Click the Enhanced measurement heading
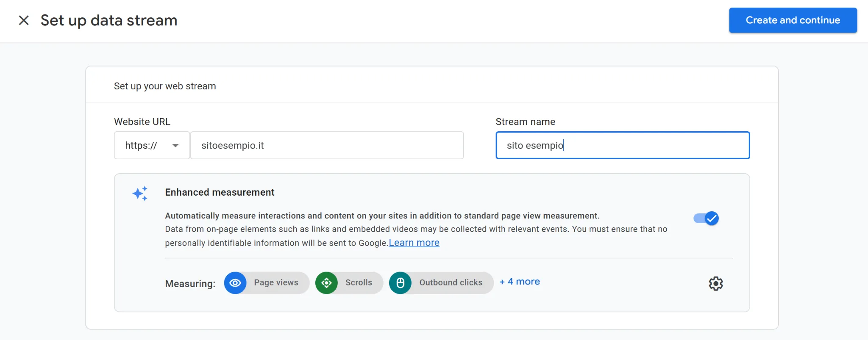The width and height of the screenshot is (868, 340). pyautogui.click(x=220, y=192)
